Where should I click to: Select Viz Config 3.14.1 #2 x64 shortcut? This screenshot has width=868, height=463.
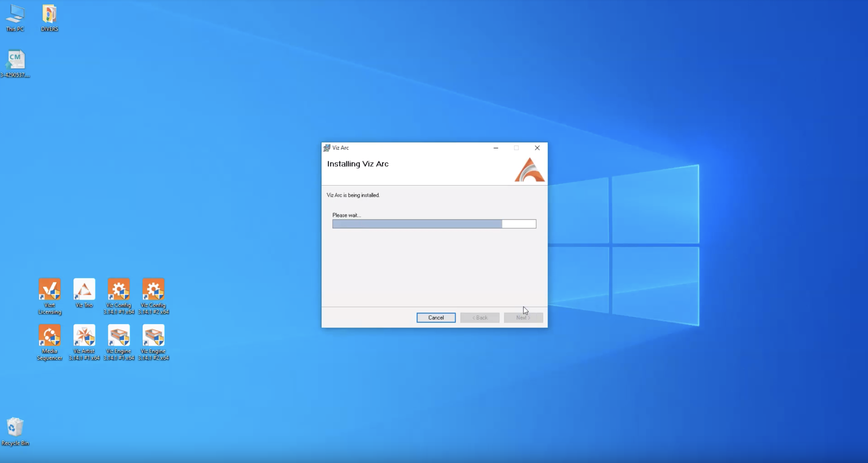pyautogui.click(x=153, y=290)
